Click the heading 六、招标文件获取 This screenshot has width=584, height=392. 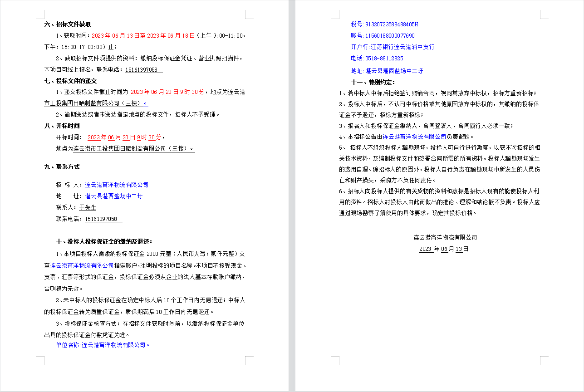68,24
